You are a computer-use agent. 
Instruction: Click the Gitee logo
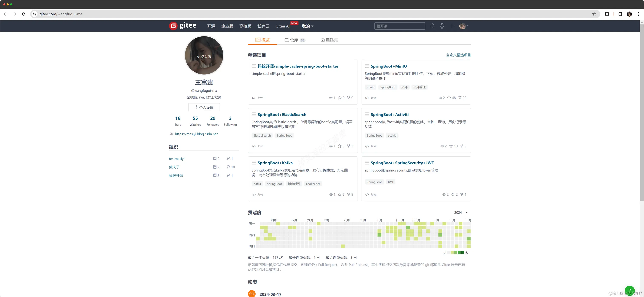pos(183,26)
